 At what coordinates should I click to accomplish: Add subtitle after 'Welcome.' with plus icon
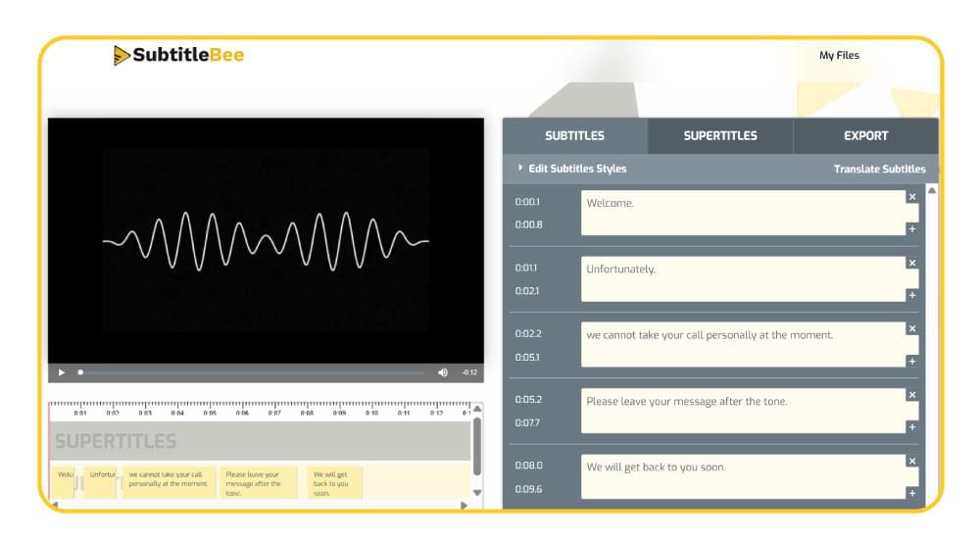tap(911, 229)
